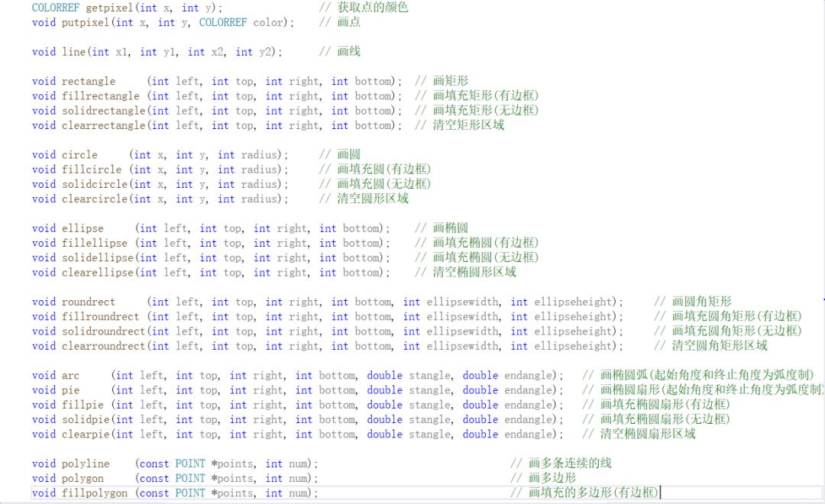Click the clearcircle function name
The image size is (825, 504).
point(95,199)
